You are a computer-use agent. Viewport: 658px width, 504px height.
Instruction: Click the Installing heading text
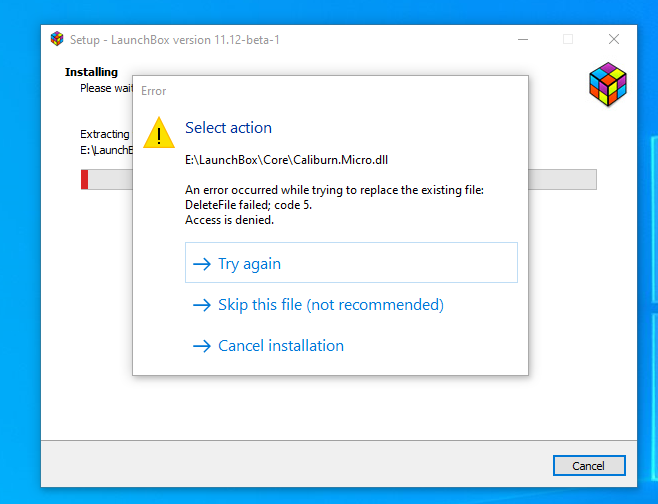91,72
